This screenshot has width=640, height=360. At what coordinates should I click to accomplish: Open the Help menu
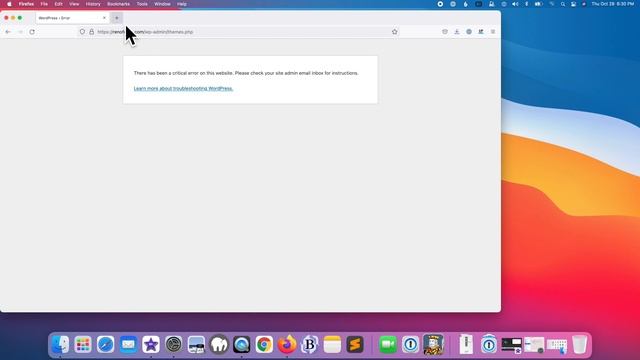tap(182, 4)
